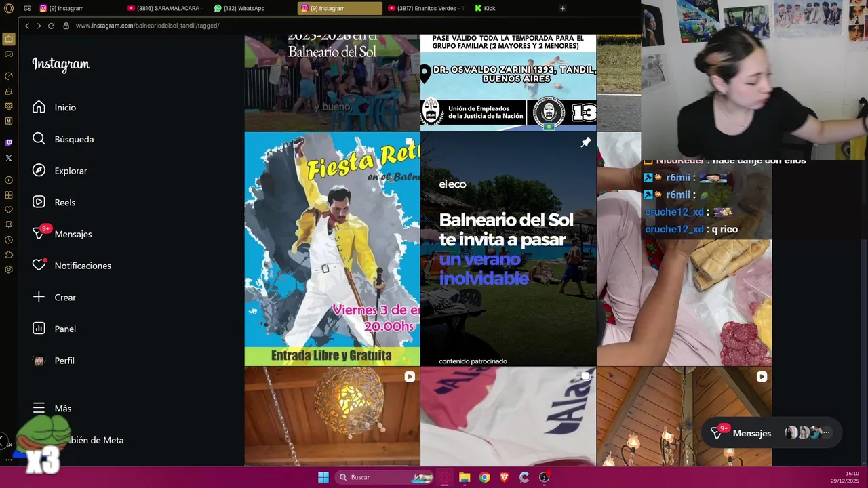The height and width of the screenshot is (488, 868).
Task: Switch to first (9) Instagram tab
Action: 78,8
